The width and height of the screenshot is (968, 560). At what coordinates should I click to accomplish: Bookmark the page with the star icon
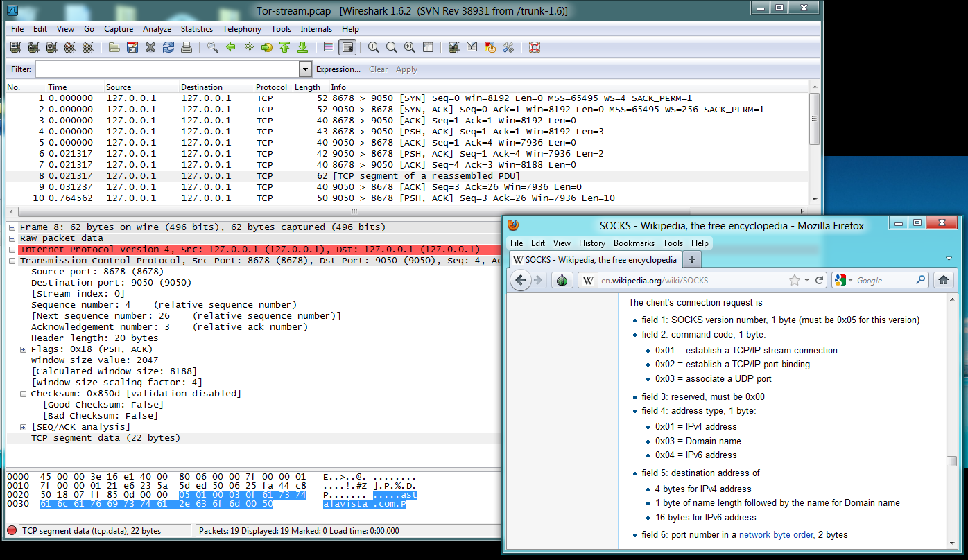794,280
